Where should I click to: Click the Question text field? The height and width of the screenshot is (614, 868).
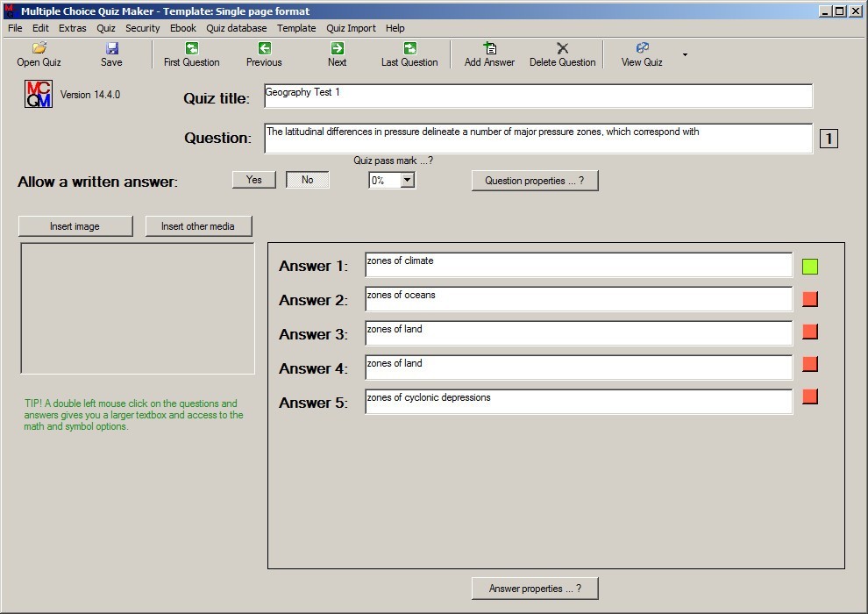click(x=538, y=139)
